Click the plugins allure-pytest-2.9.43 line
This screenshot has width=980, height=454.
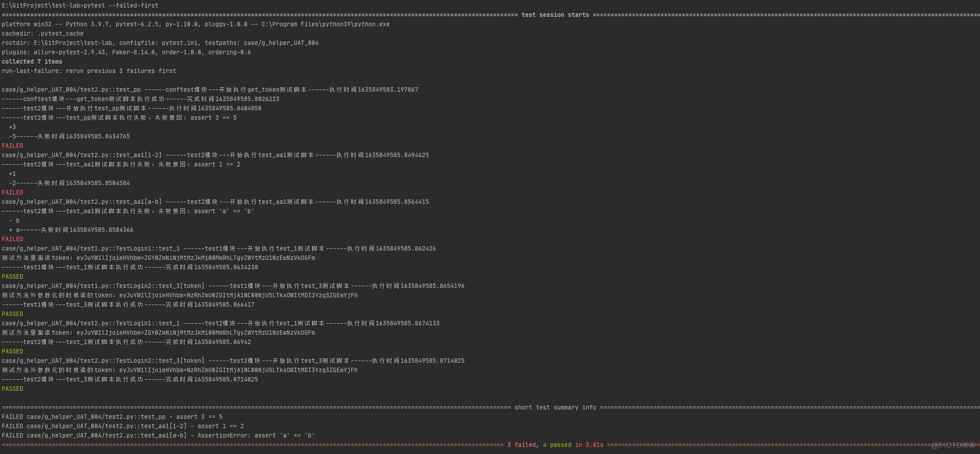coord(126,52)
